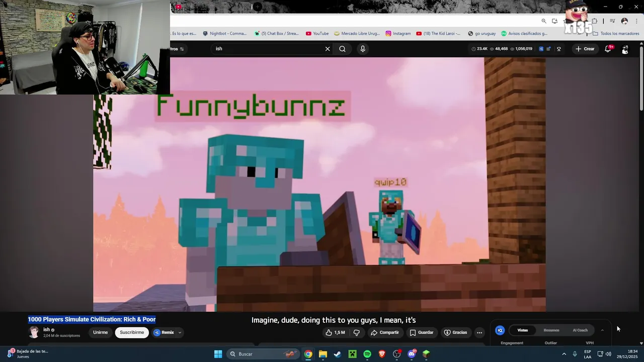Click the taskbar volume icon
The height and width of the screenshot is (362, 644).
pos(608,354)
